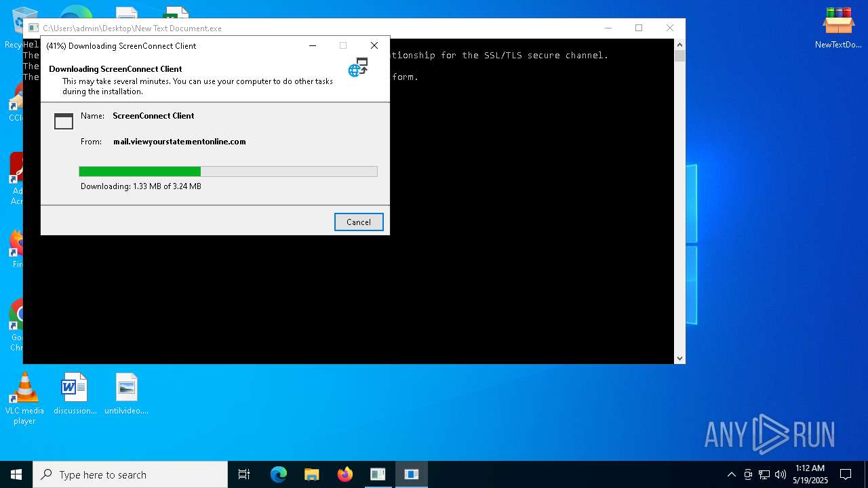Cancel the ScreenConnect Client download
Viewport: 868px width, 488px height.
point(359,222)
